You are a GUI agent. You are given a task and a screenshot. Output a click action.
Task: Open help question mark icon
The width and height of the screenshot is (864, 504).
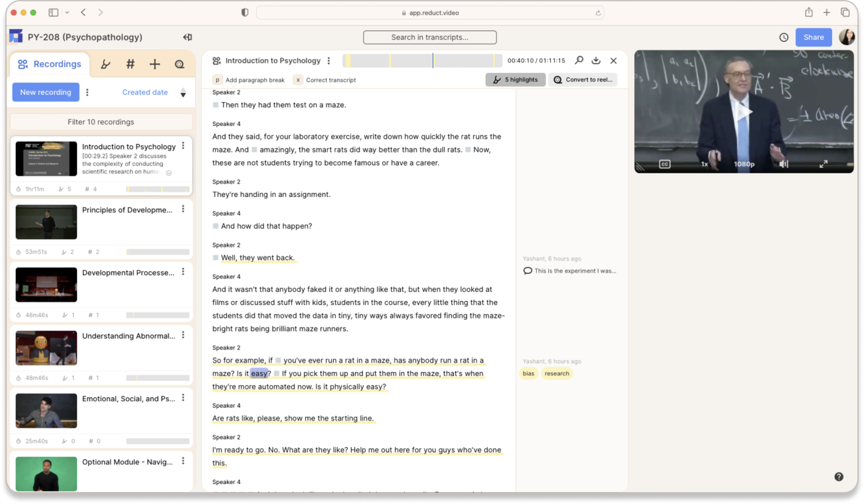(839, 477)
